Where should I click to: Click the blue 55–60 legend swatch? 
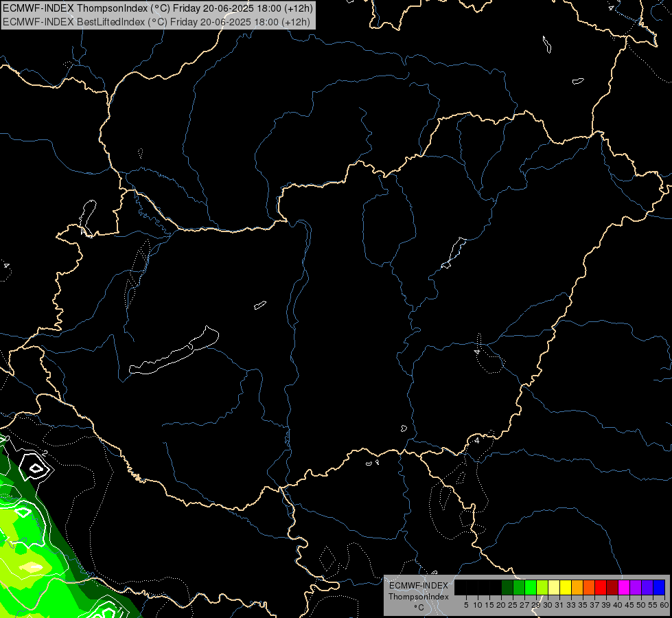[x=659, y=588]
